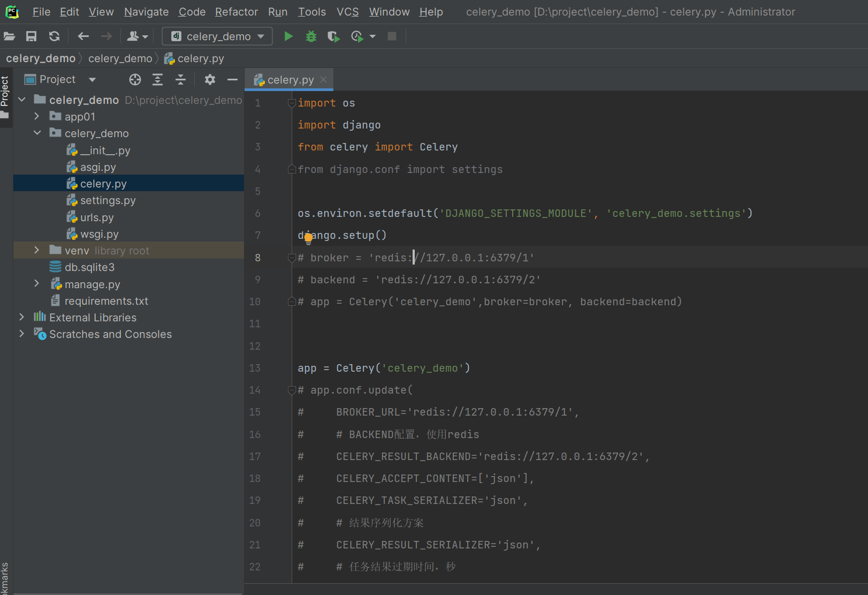
Task: Open the Code menu
Action: tap(192, 12)
